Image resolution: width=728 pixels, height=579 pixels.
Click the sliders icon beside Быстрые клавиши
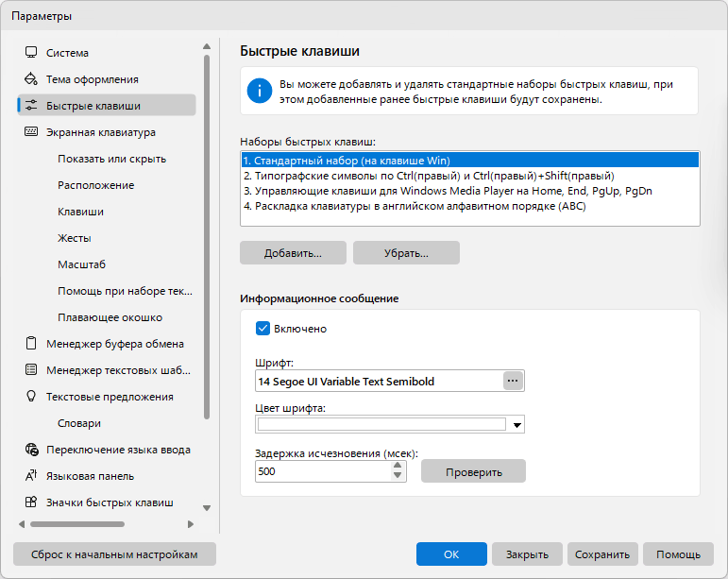coord(31,106)
